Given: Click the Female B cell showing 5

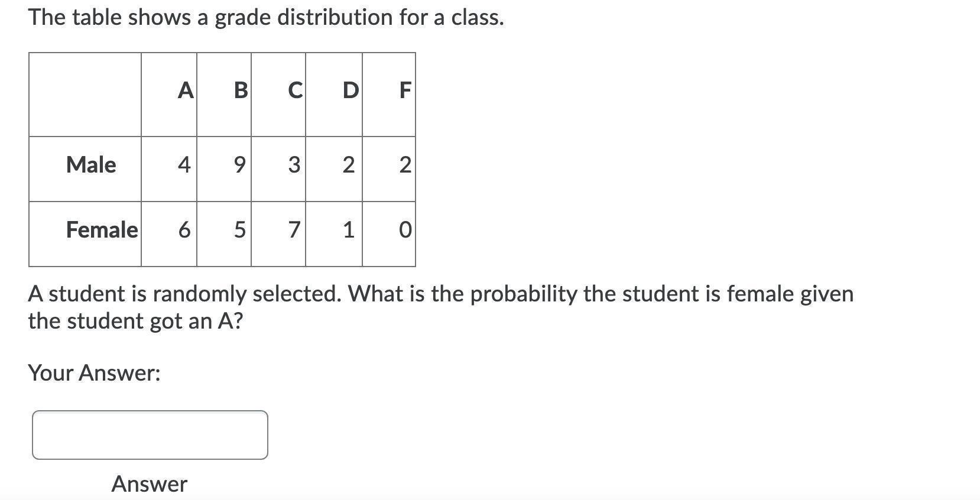Looking at the screenshot, I should coord(224,234).
